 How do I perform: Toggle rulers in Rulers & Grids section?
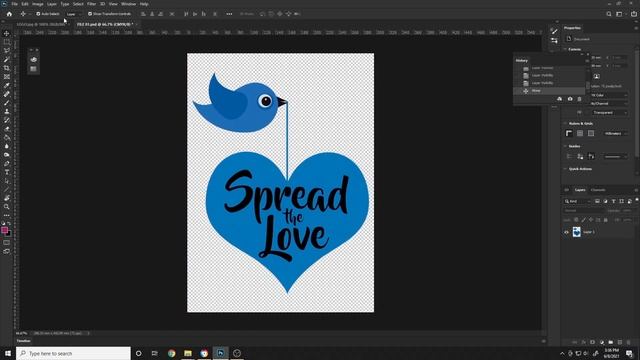(x=569, y=133)
